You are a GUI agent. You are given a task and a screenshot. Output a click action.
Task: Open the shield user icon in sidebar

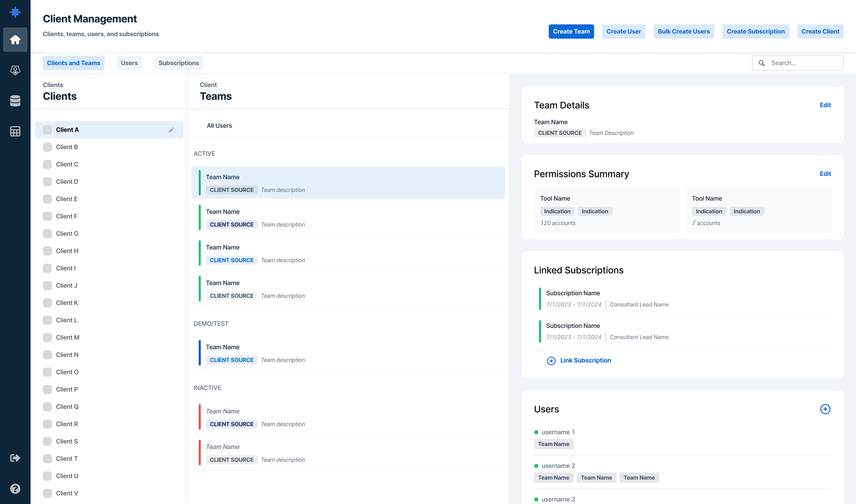[15, 70]
